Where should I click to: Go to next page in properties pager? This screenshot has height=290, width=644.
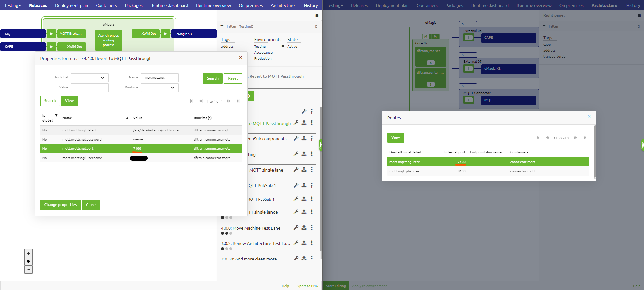coord(229,101)
